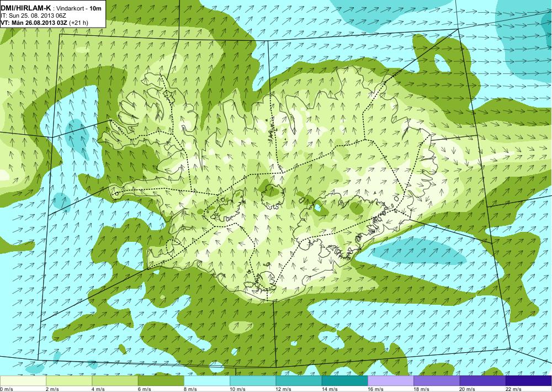Click the 'Vindarkort - 10m' label
Screen dimensions: 552x392
click(x=79, y=8)
